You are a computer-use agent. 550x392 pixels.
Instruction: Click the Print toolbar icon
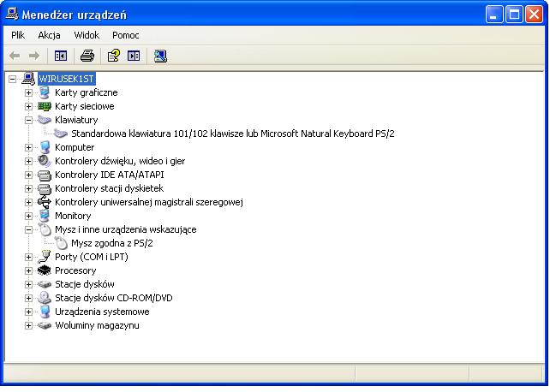87,56
